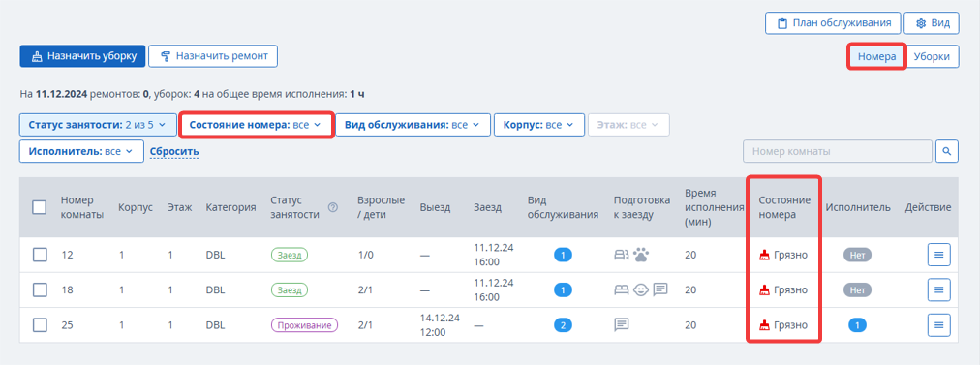Viewport: 980px width, 365px height.
Task: Click the comment icon in room 25 row
Action: [622, 324]
